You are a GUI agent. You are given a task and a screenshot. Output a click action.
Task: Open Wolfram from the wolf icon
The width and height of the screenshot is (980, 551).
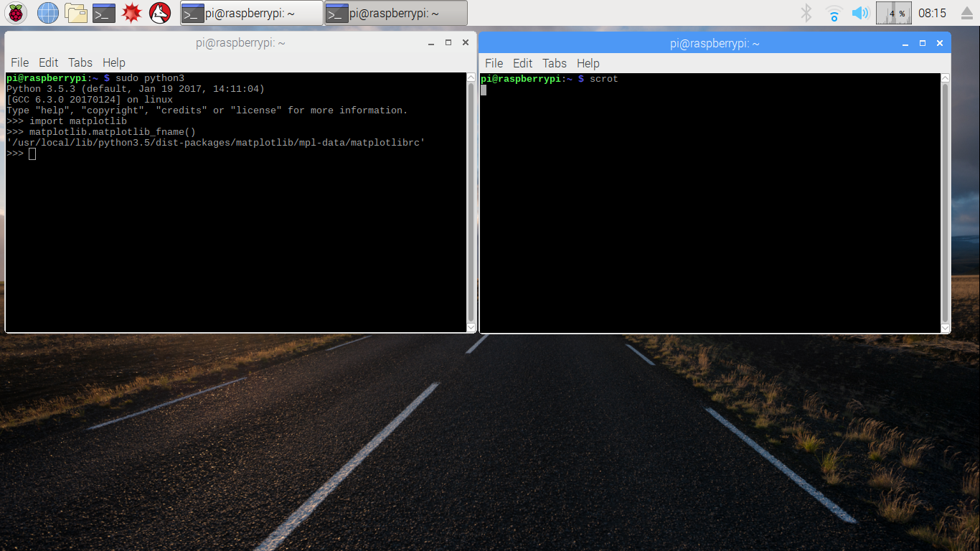[x=160, y=13]
